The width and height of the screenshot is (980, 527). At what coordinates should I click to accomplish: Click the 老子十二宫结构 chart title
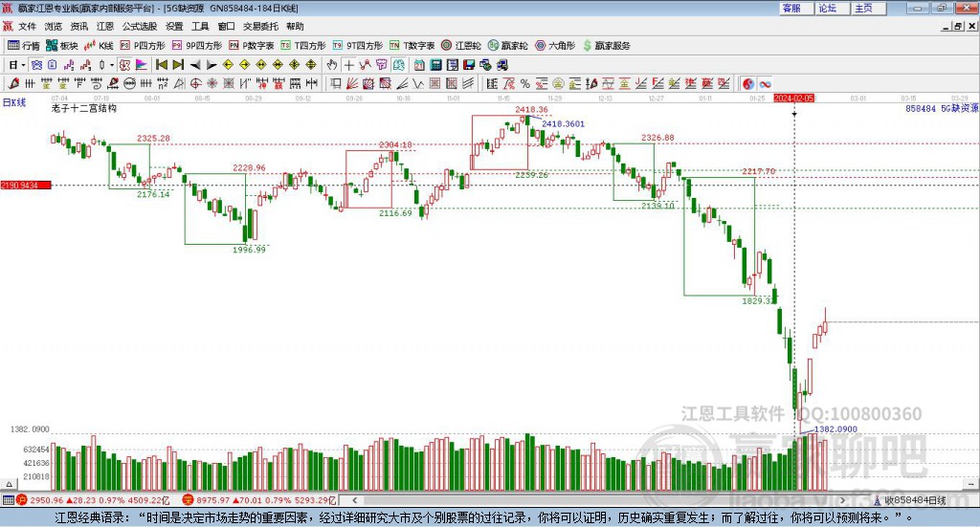point(84,108)
